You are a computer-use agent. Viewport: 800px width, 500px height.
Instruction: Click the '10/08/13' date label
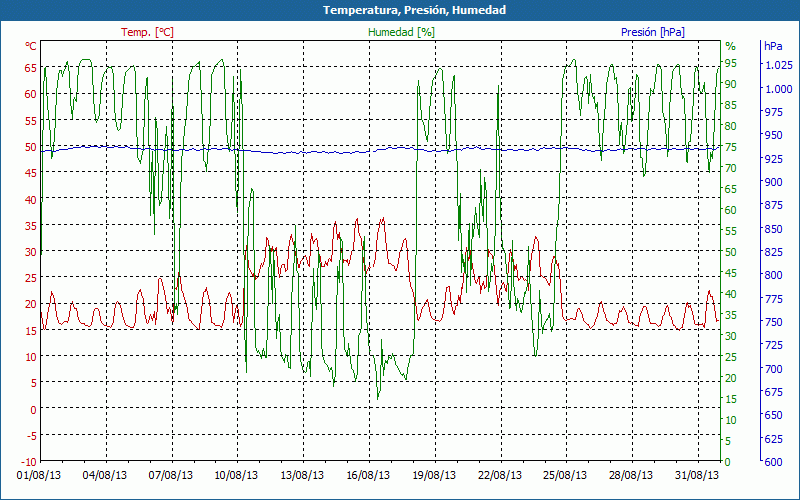pos(236,476)
